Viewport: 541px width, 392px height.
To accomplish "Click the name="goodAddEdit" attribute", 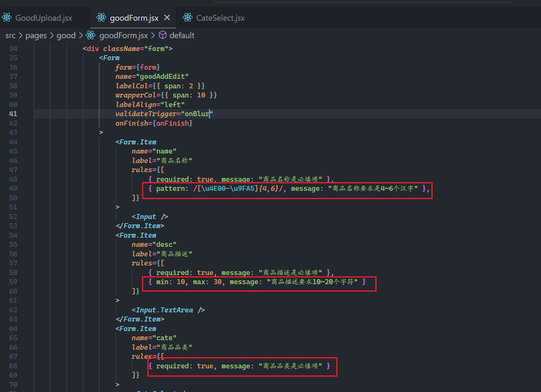I will click(x=152, y=76).
